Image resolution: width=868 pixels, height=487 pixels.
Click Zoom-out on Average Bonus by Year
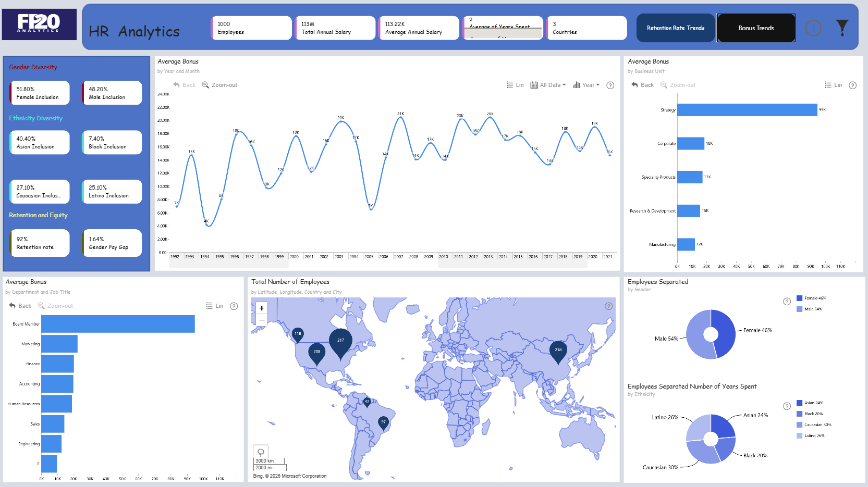(x=219, y=85)
